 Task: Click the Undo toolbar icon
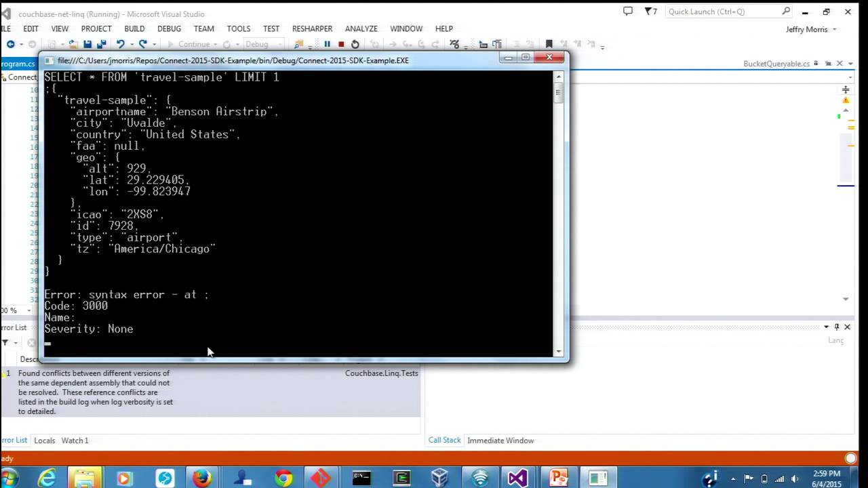tap(120, 44)
